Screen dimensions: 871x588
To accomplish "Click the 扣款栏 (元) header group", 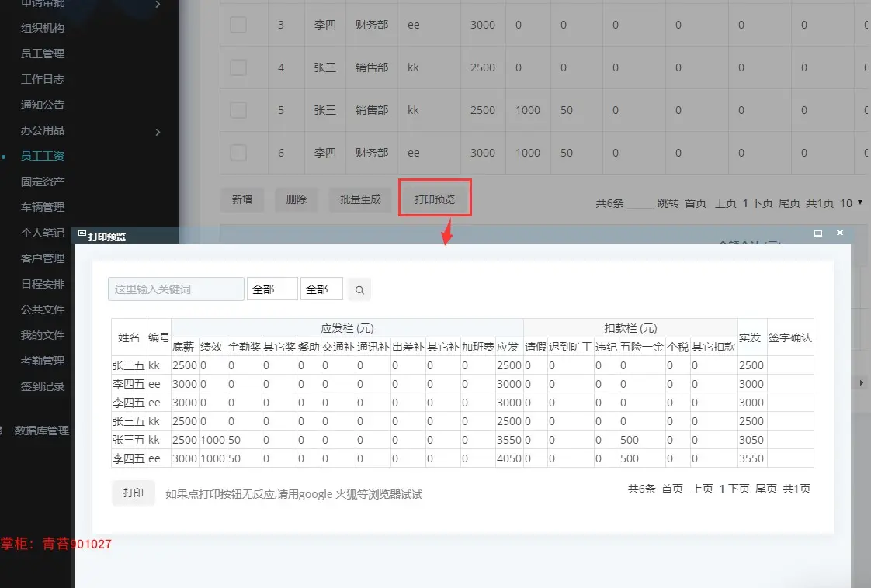I will [630, 328].
